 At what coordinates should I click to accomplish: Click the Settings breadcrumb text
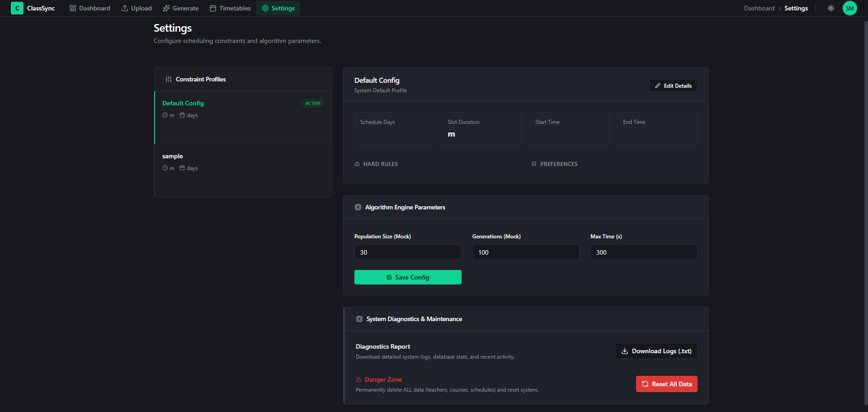point(796,8)
